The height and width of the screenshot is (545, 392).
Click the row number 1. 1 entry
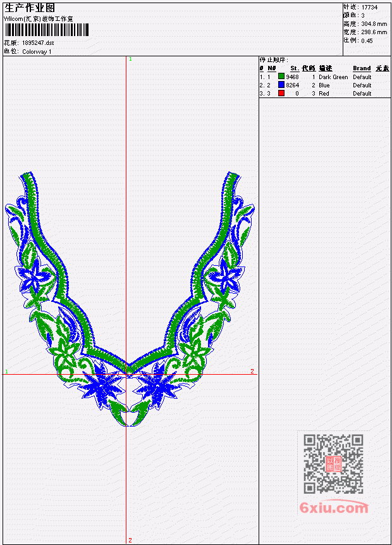coord(265,77)
